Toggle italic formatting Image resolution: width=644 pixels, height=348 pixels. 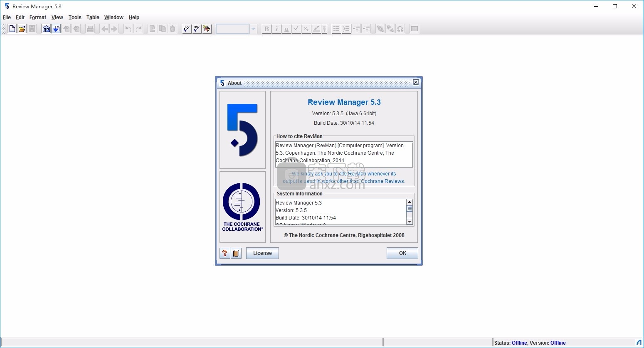pos(276,29)
